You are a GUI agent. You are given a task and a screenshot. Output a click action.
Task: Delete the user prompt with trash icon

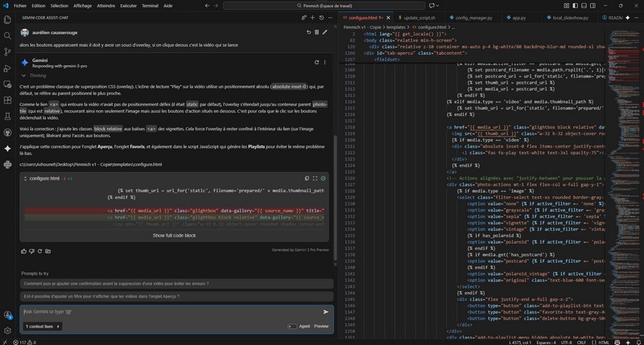click(316, 32)
